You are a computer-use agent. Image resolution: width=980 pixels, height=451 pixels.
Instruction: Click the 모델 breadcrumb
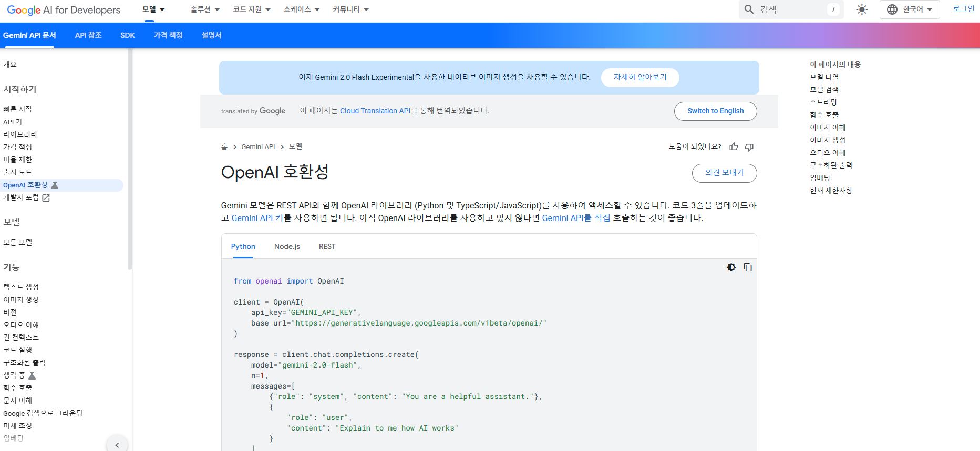[296, 147]
